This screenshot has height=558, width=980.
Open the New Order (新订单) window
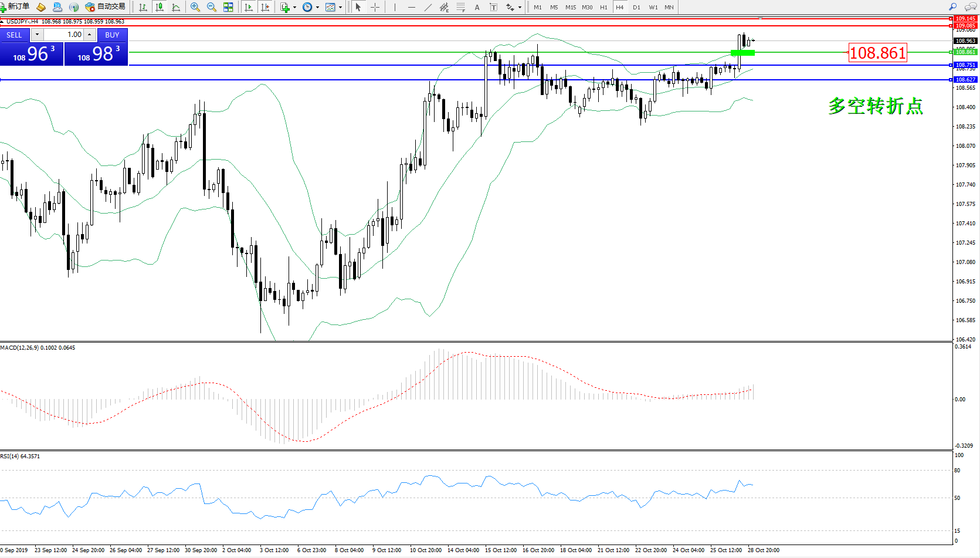click(15, 7)
